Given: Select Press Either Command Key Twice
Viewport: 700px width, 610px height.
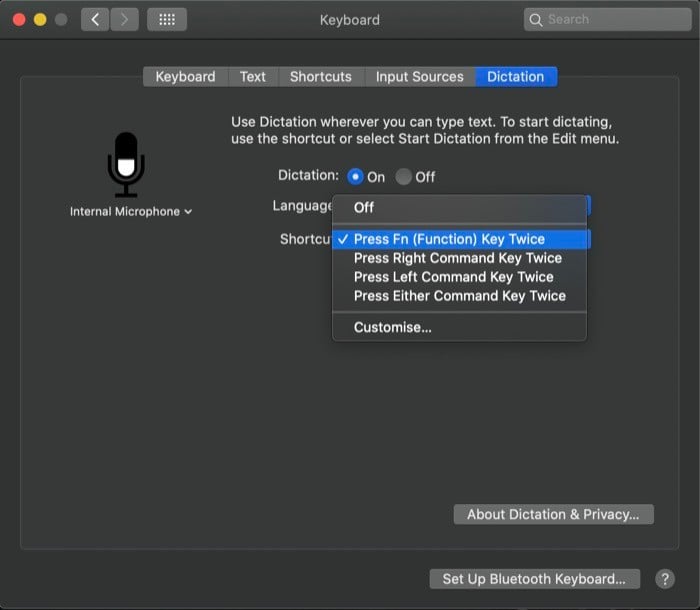Looking at the screenshot, I should (459, 296).
